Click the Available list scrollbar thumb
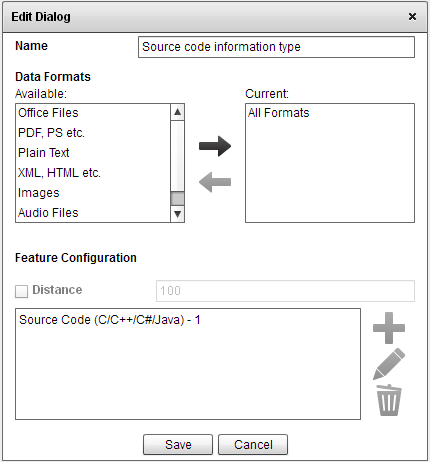The image size is (430, 462). (x=178, y=199)
